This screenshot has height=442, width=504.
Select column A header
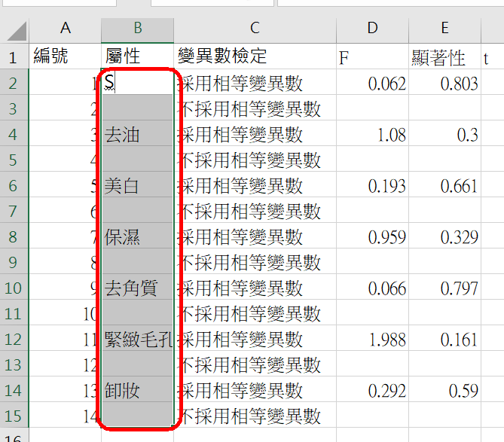click(66, 29)
